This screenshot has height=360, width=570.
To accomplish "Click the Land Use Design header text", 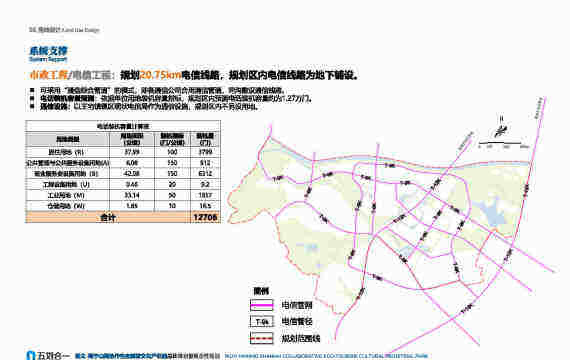I will [80, 30].
